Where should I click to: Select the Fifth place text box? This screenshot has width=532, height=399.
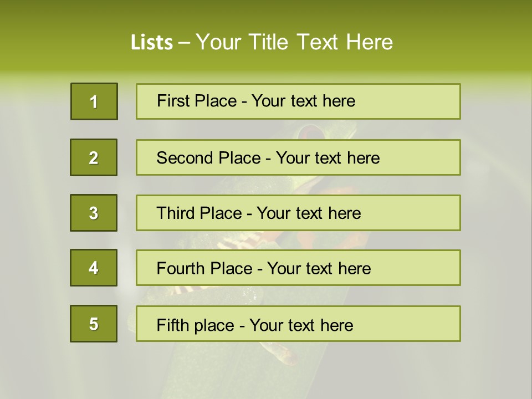298,324
